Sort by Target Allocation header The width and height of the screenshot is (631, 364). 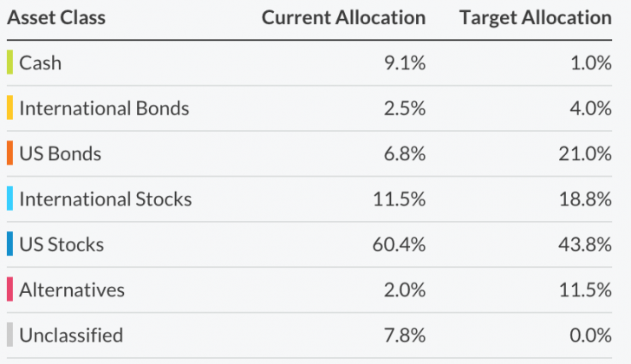click(x=535, y=17)
